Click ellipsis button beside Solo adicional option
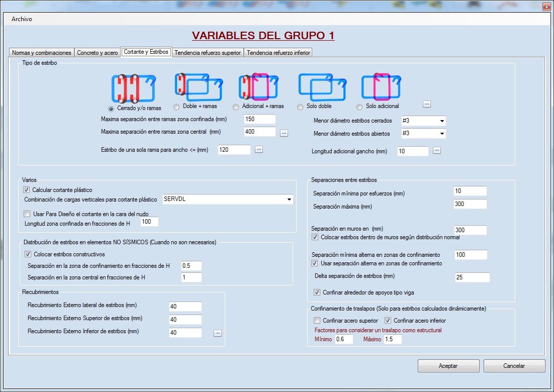554x392 pixels. [427, 104]
